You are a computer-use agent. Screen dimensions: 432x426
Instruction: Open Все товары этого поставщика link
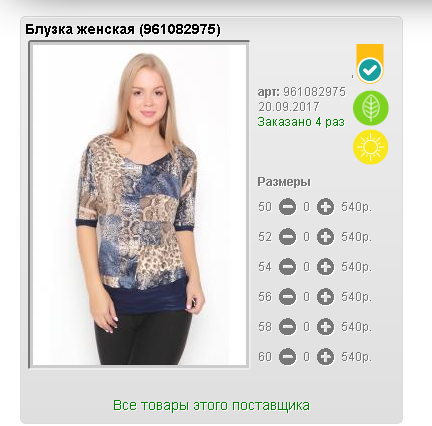(x=211, y=406)
